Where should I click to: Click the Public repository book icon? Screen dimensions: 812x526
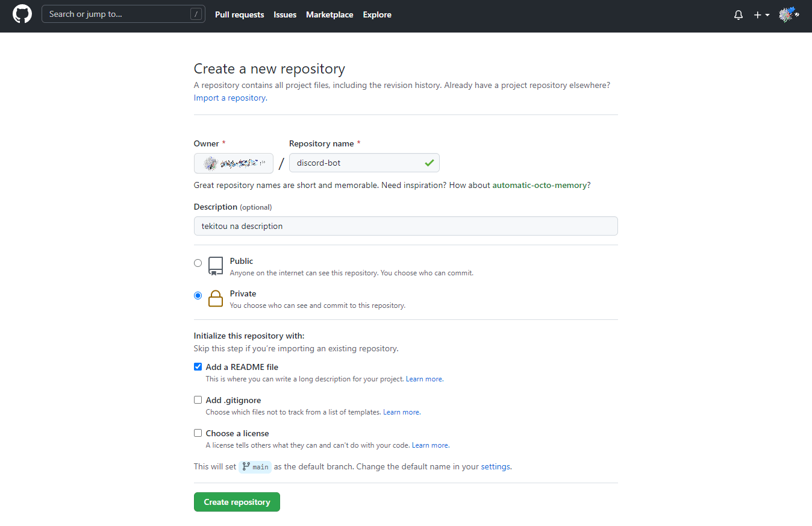tap(215, 266)
